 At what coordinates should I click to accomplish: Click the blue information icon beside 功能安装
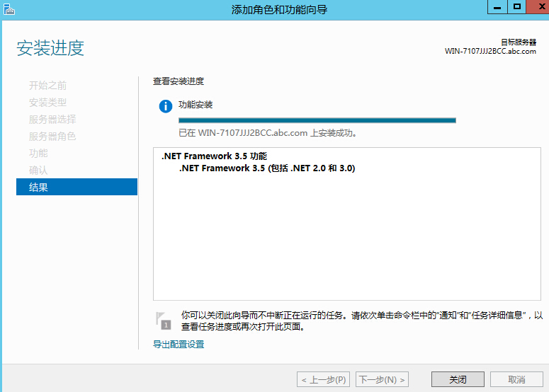point(166,106)
